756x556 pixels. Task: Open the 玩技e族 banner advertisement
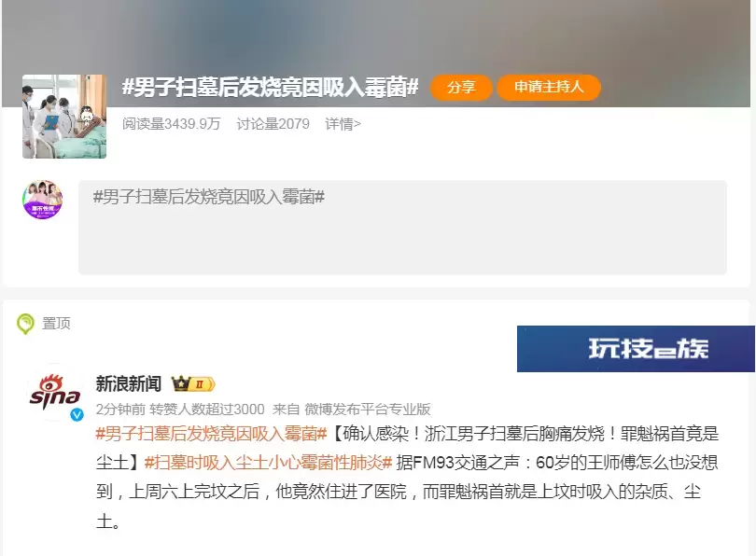[x=636, y=349]
